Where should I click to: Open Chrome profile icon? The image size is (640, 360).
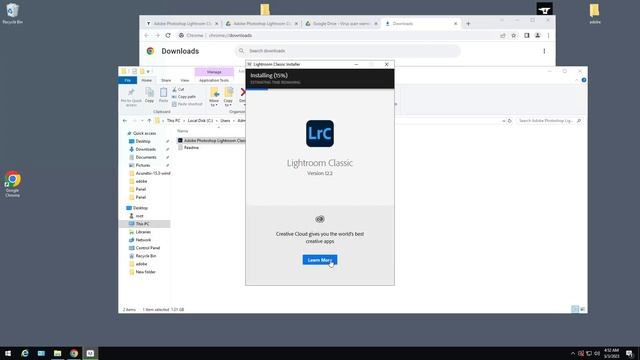tap(538, 36)
